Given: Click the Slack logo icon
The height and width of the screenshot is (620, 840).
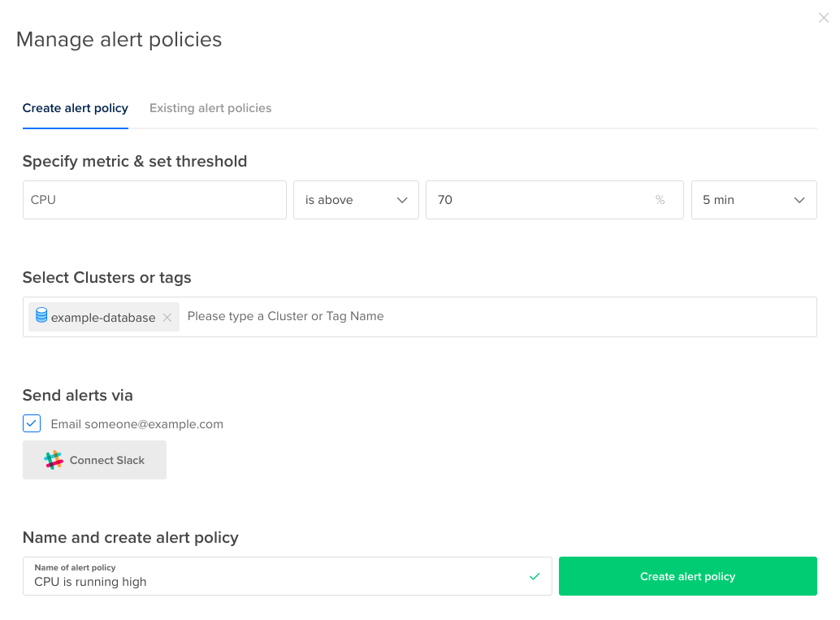Looking at the screenshot, I should [x=54, y=460].
